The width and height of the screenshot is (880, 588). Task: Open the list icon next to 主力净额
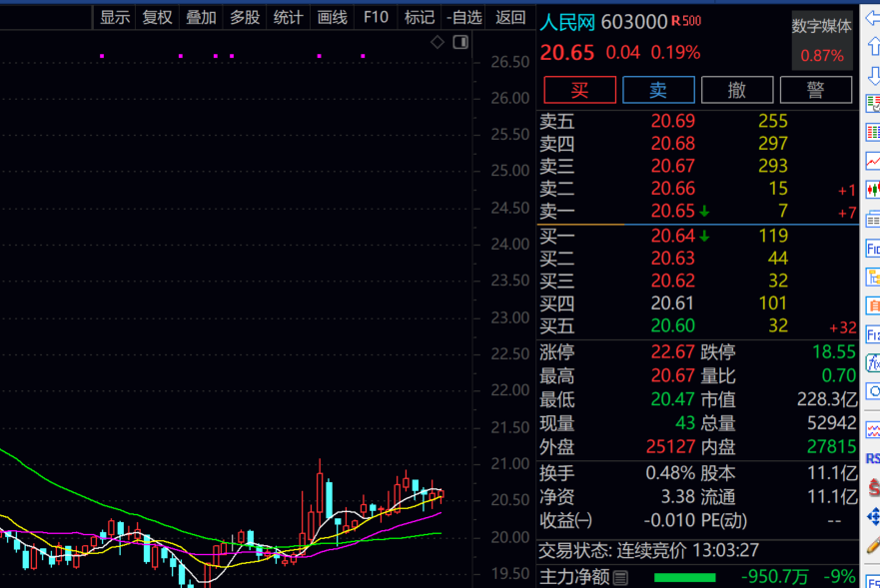click(x=620, y=577)
